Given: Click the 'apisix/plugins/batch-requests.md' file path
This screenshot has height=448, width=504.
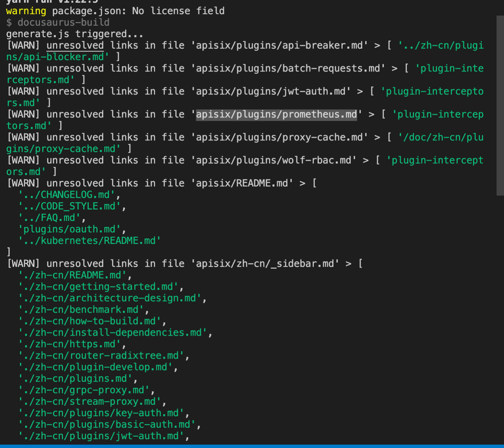Looking at the screenshot, I should (x=288, y=68).
